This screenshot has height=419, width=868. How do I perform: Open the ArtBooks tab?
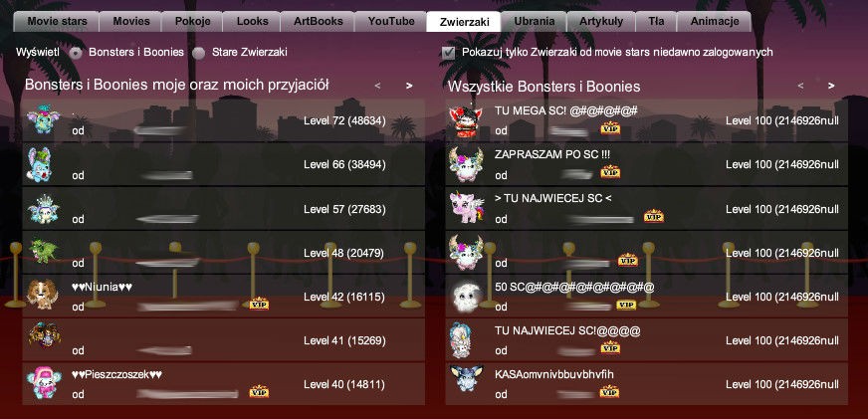(x=318, y=22)
